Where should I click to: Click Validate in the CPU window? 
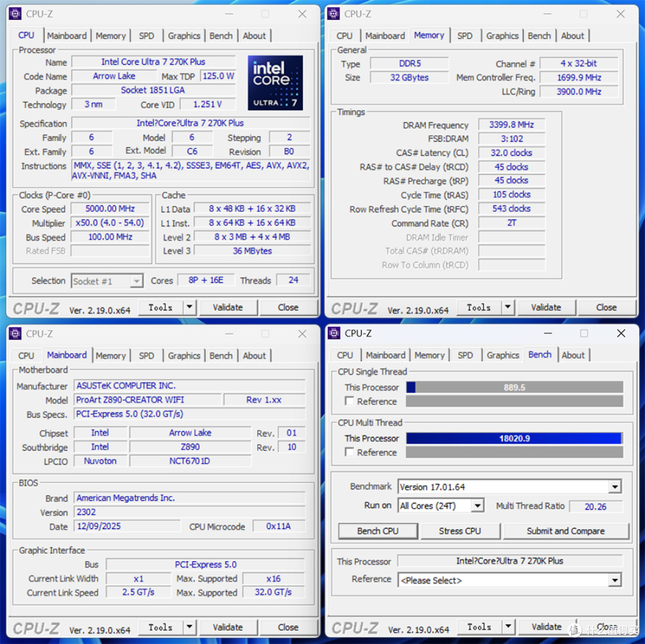(228, 308)
